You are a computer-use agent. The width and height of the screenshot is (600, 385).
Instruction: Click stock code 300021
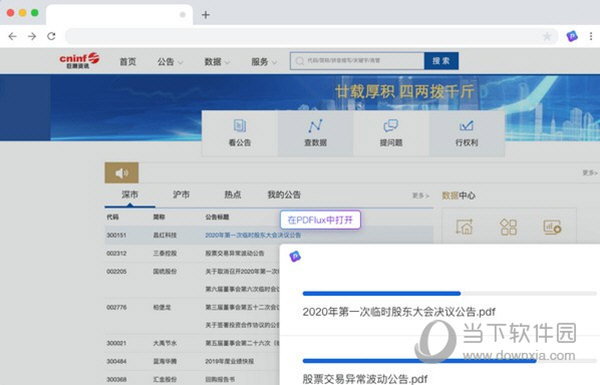[x=116, y=343]
